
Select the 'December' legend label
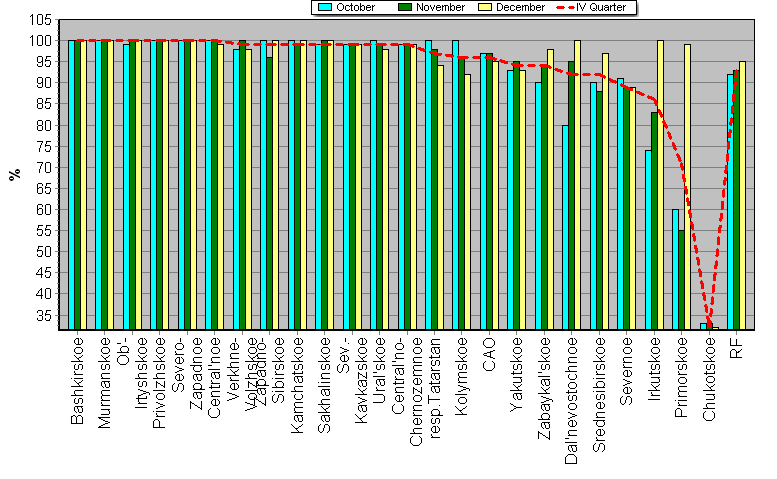[x=520, y=7]
